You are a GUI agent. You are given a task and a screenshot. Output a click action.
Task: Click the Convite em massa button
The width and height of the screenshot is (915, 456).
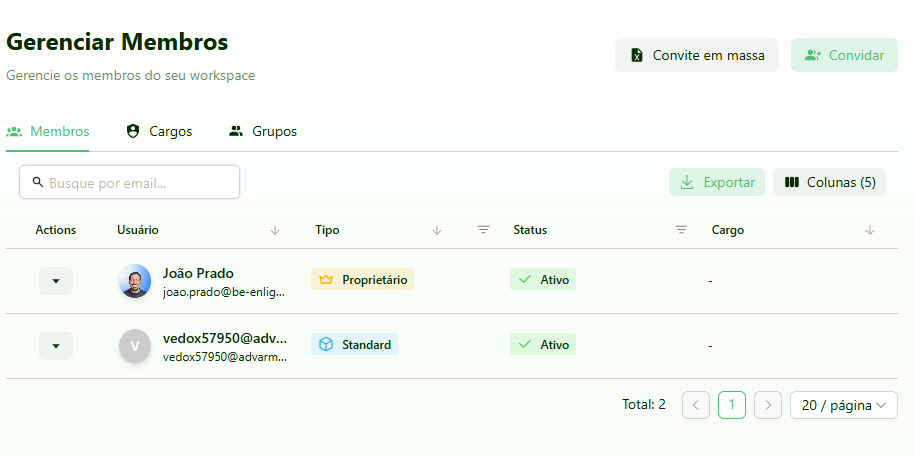pyautogui.click(x=696, y=55)
